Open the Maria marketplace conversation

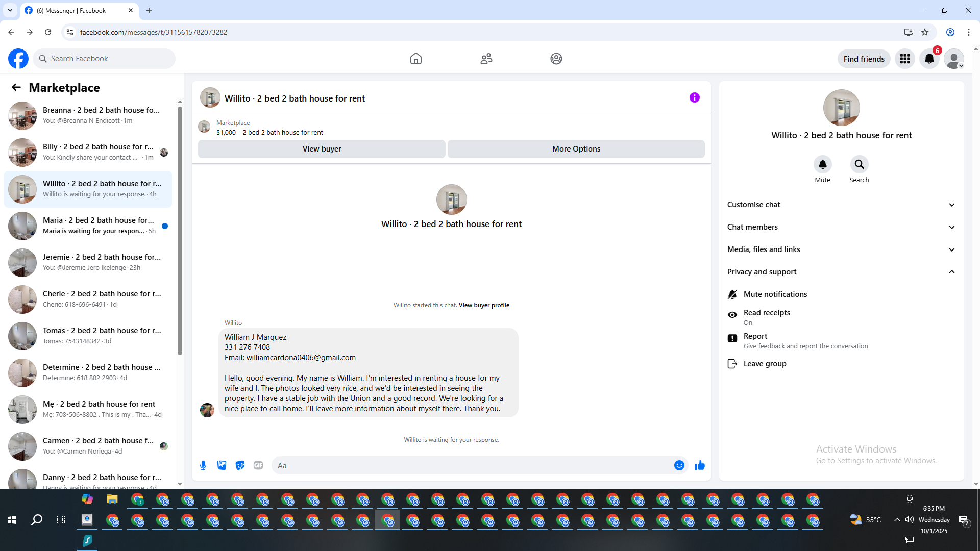pyautogui.click(x=88, y=226)
